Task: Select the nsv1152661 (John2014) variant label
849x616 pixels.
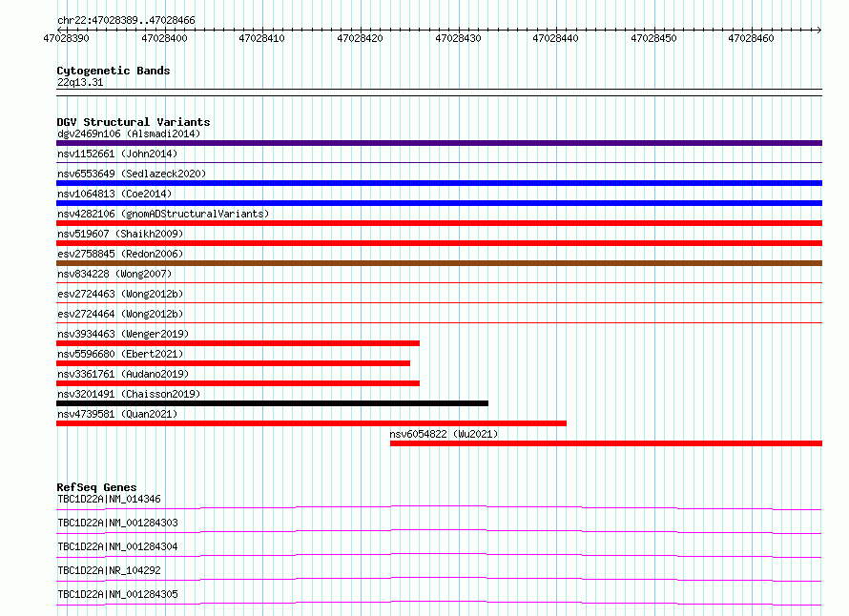Action: [x=117, y=154]
